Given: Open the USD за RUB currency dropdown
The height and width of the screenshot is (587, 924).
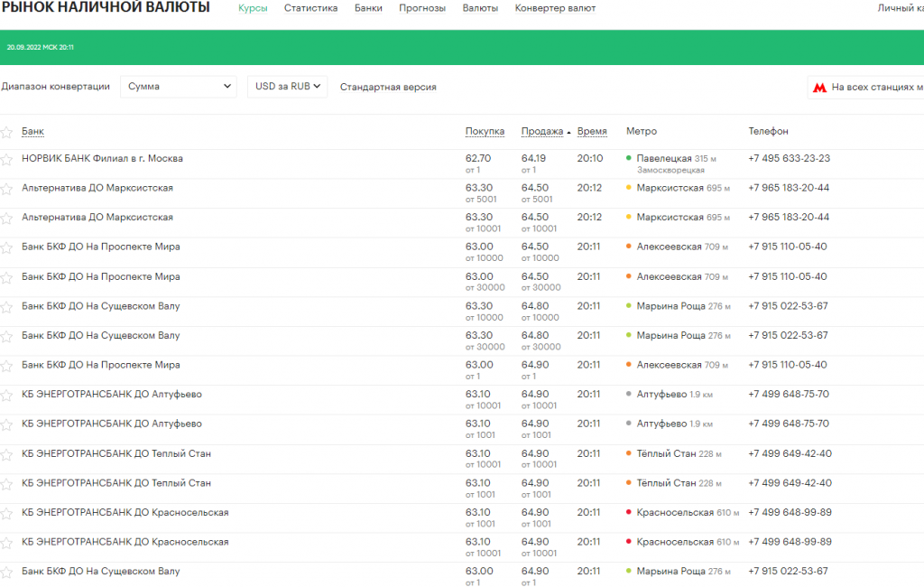Looking at the screenshot, I should tap(288, 86).
